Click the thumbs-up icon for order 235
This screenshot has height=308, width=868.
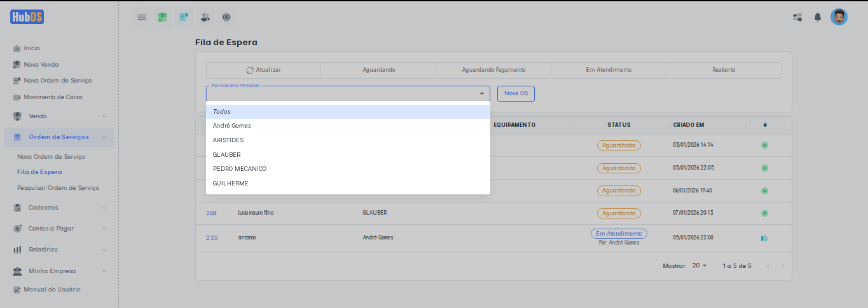point(764,238)
